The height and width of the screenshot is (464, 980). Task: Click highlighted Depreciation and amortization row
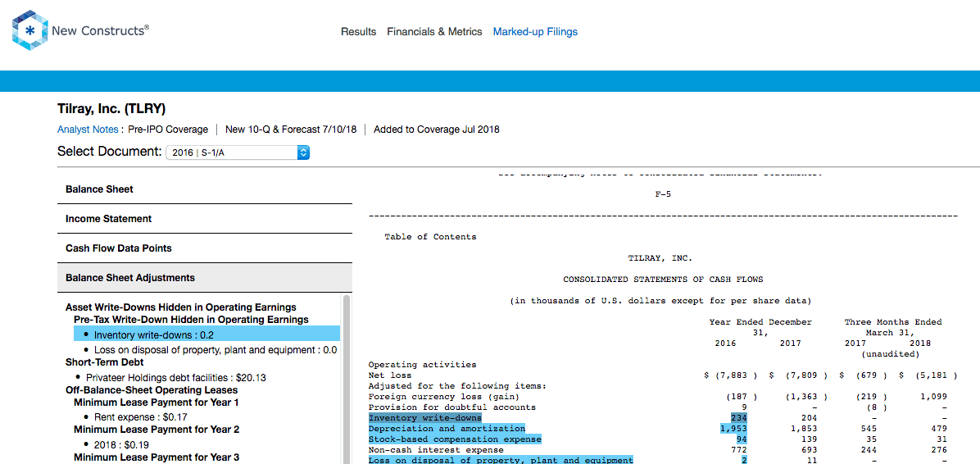[447, 429]
